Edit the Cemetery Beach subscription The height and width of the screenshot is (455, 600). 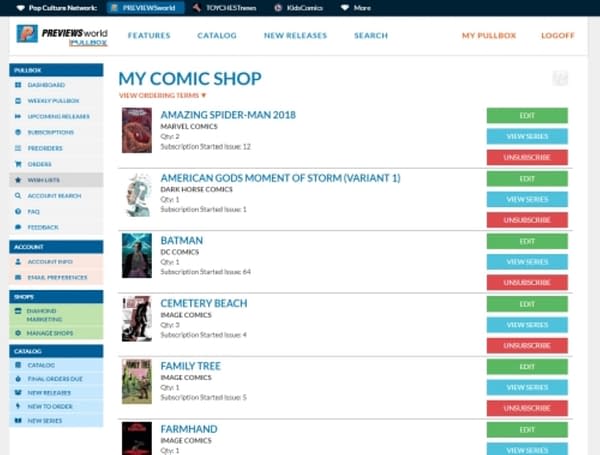pos(527,304)
